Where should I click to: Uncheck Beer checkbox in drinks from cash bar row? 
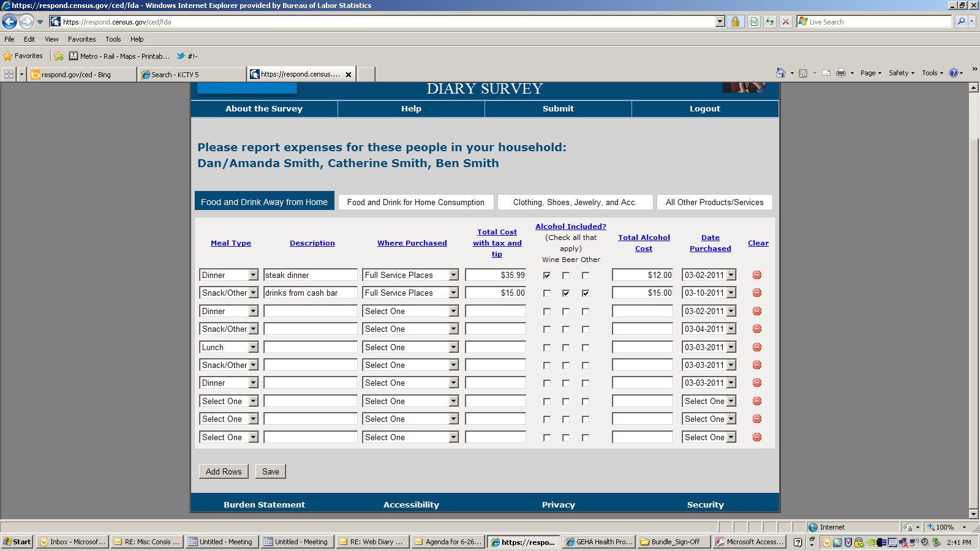(566, 293)
